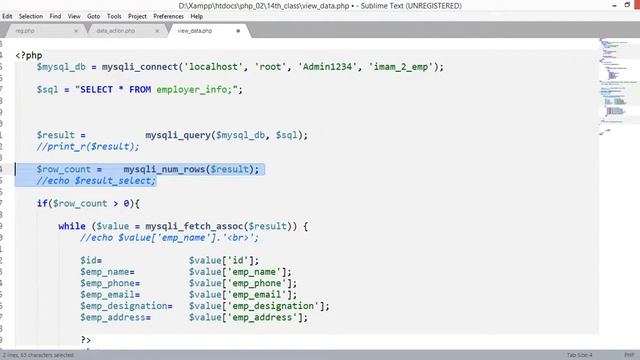Click the mysqli_connect function call
The width and height of the screenshot is (640, 360).
pos(140,67)
